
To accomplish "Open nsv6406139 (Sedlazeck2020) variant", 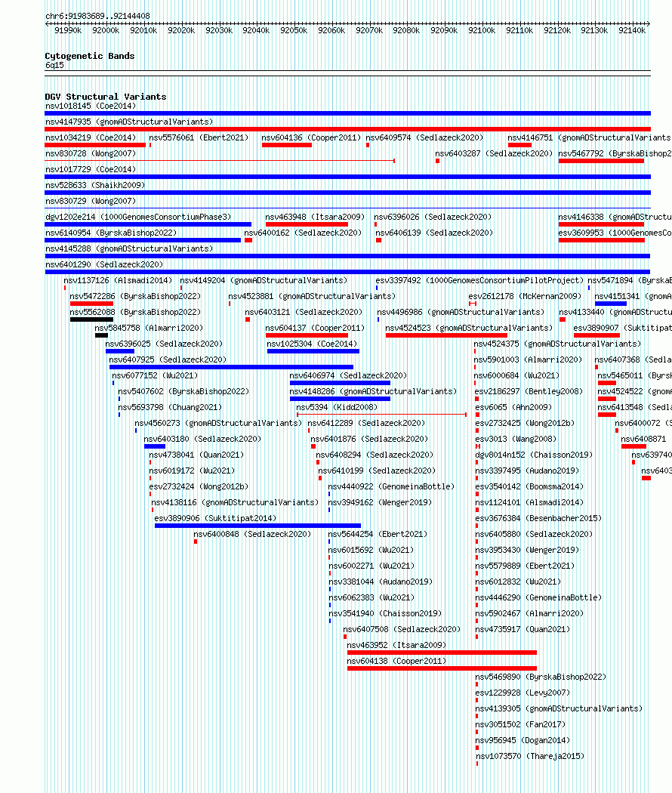I will click(434, 233).
